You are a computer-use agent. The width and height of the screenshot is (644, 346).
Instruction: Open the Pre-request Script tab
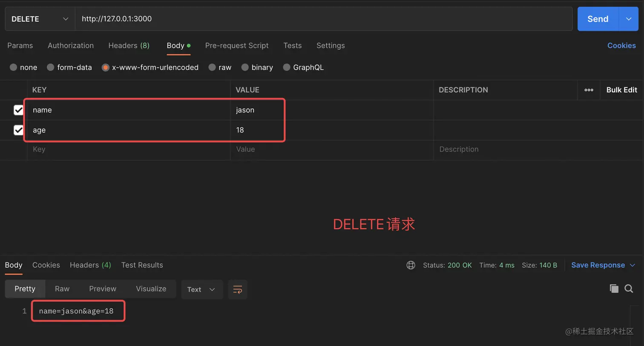coord(237,46)
